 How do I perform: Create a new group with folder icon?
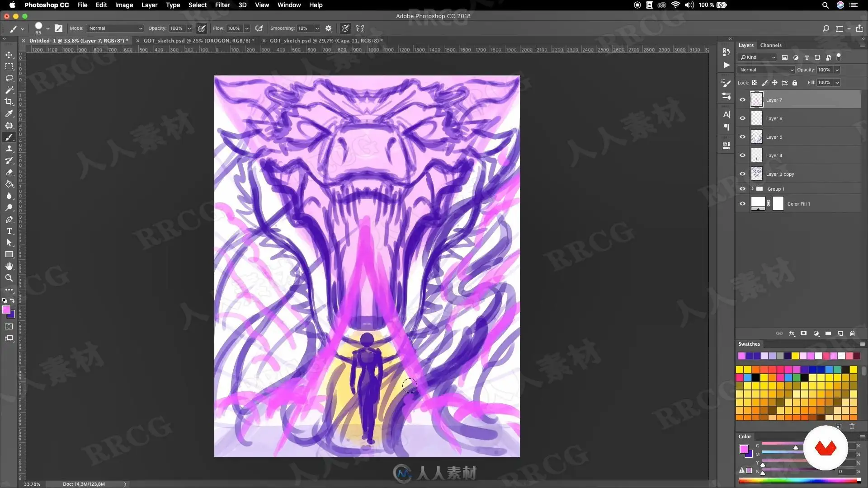click(x=828, y=333)
